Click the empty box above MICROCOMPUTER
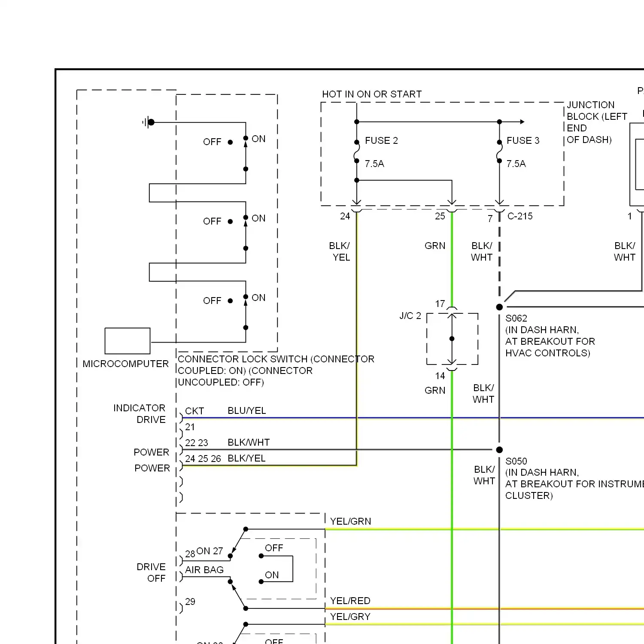The height and width of the screenshot is (644, 644). point(128,341)
